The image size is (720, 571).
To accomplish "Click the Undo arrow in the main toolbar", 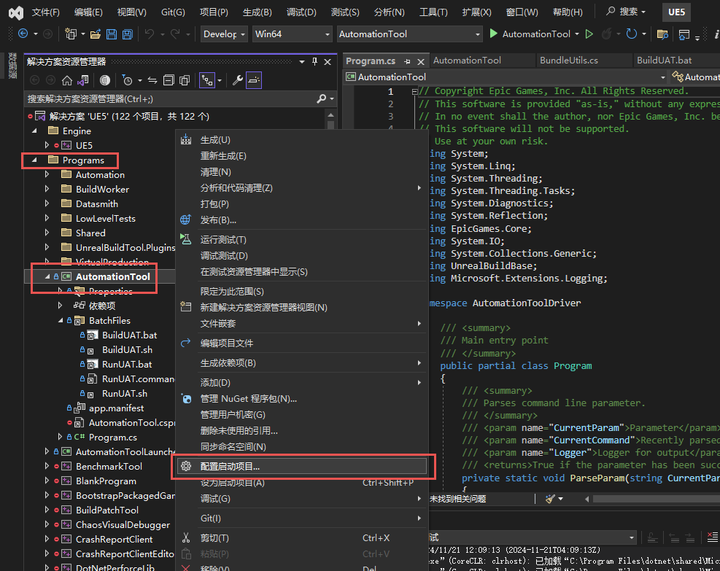I will [150, 34].
